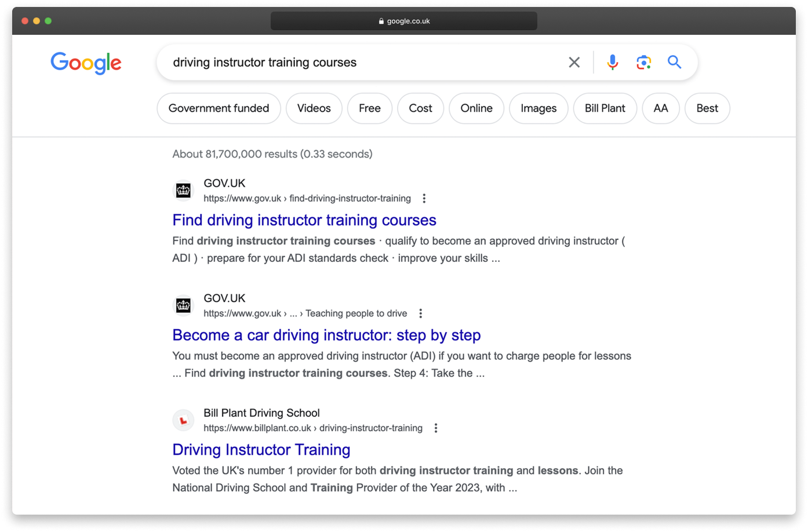Switch to Videos results
Screen dimensions: 808x532
(314, 108)
